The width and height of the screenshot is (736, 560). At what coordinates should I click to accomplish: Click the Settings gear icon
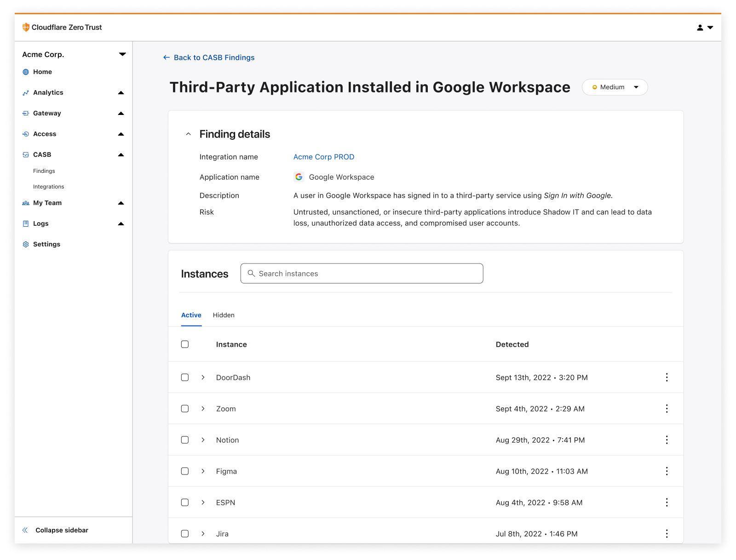(26, 244)
